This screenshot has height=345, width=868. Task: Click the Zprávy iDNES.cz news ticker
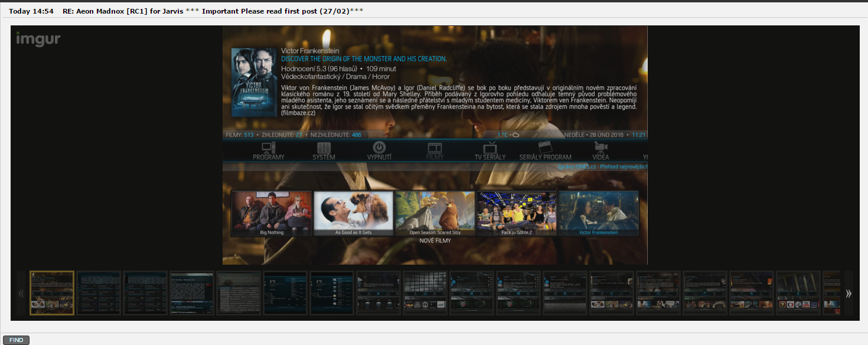coord(602,167)
